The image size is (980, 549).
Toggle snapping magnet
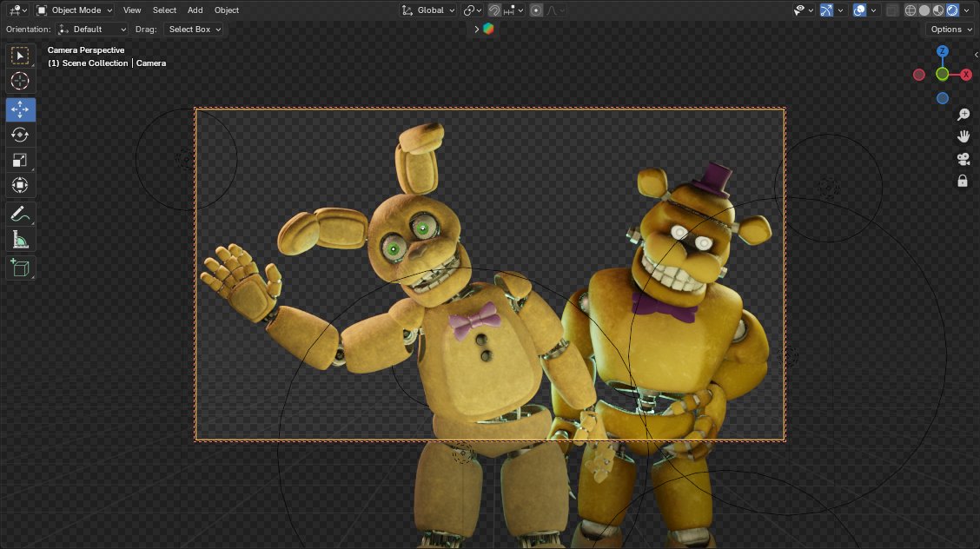coord(493,10)
